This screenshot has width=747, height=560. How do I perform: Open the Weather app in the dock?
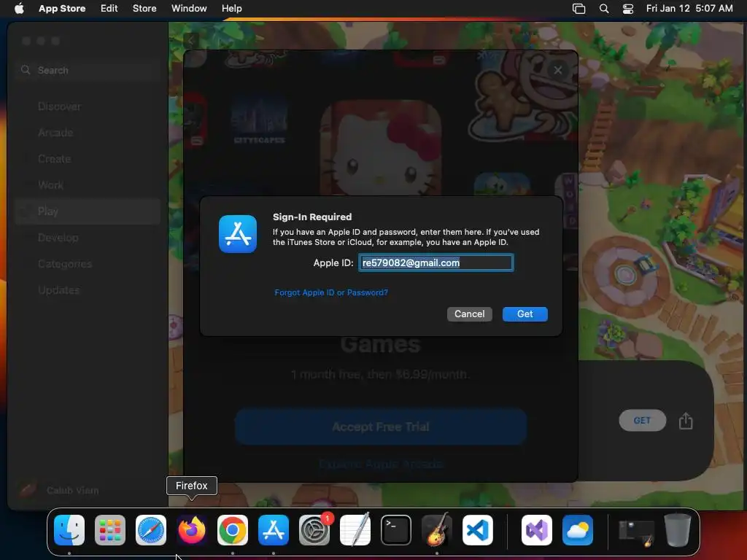[578, 530]
